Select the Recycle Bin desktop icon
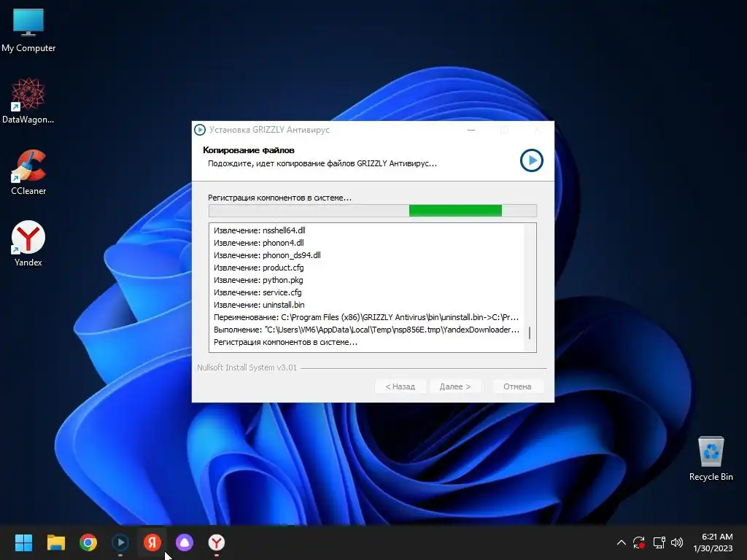 (x=711, y=458)
